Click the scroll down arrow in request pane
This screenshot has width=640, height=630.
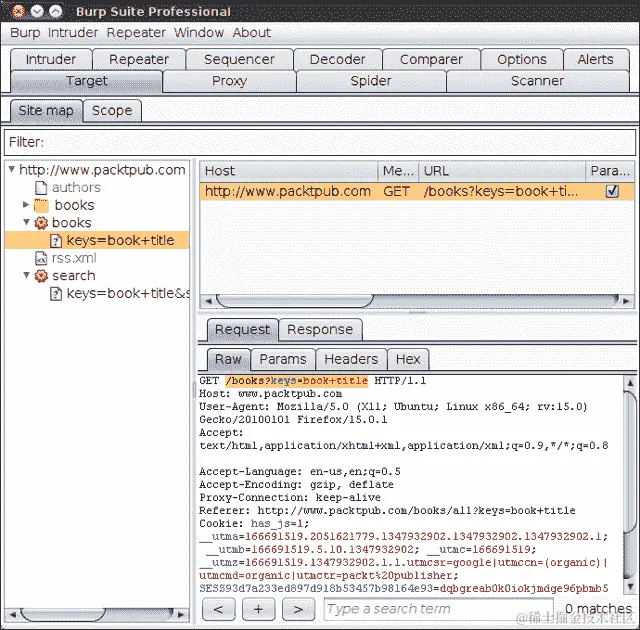click(x=630, y=586)
